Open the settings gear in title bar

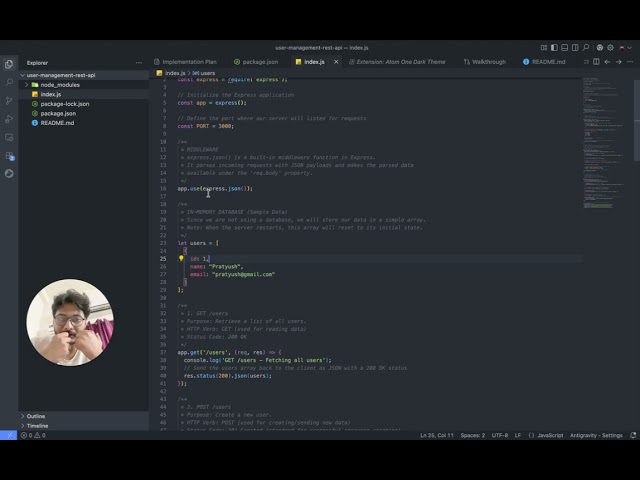pos(610,48)
